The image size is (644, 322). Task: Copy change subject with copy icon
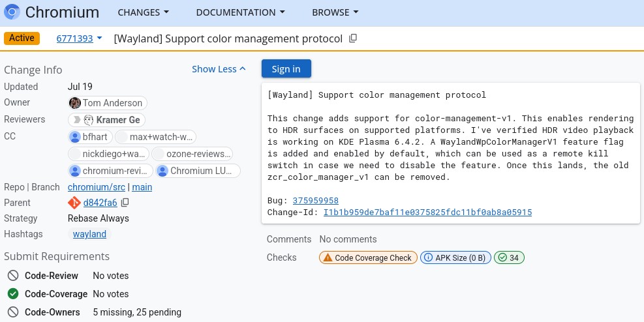353,38
